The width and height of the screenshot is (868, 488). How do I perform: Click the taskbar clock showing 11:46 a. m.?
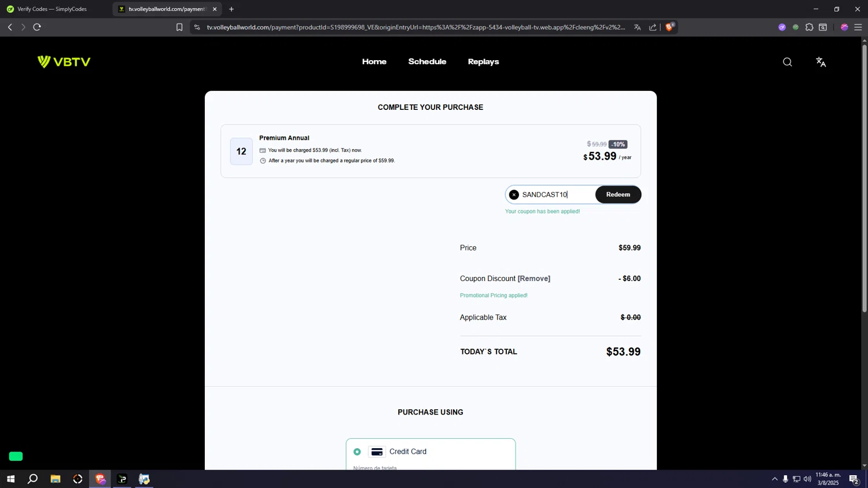point(827,479)
